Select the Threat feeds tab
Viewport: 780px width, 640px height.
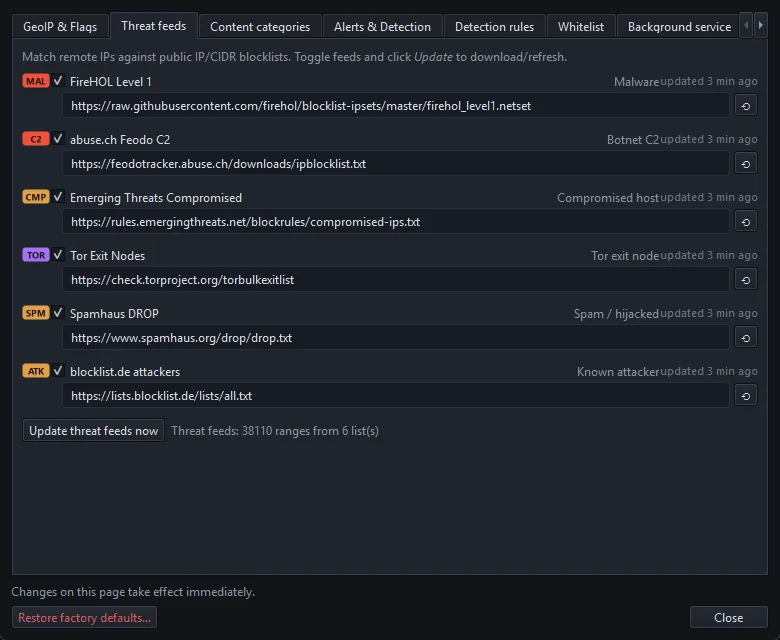click(153, 26)
